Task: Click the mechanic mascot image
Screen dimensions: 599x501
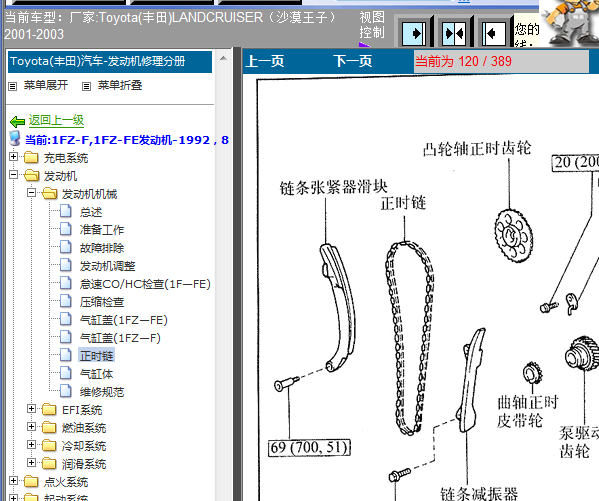Action: point(570,23)
